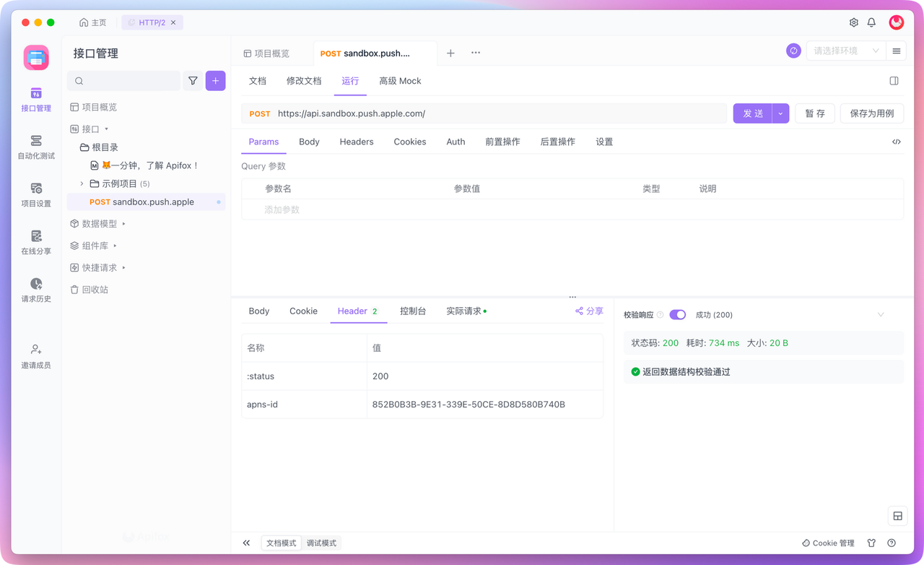924x565 pixels.
Task: Click the sidebar search field
Action: (x=123, y=81)
